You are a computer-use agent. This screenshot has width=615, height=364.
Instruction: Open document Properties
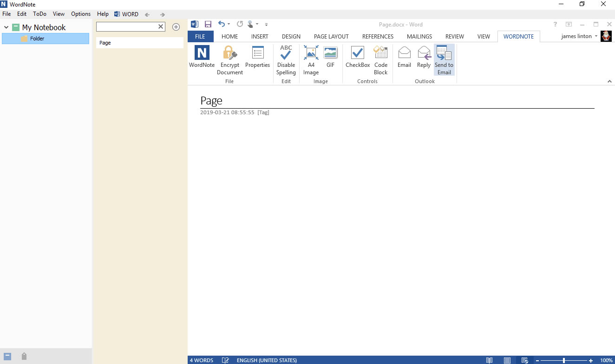[257, 56]
